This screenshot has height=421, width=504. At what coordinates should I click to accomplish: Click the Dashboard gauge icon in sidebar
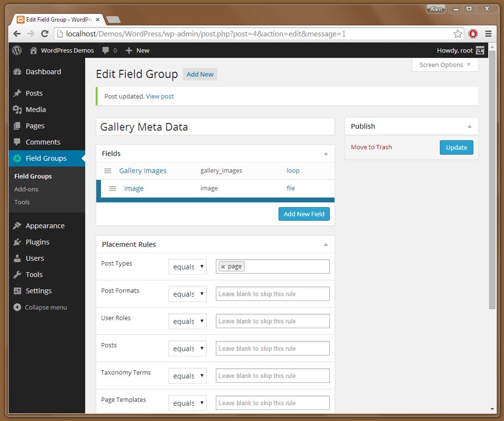17,72
